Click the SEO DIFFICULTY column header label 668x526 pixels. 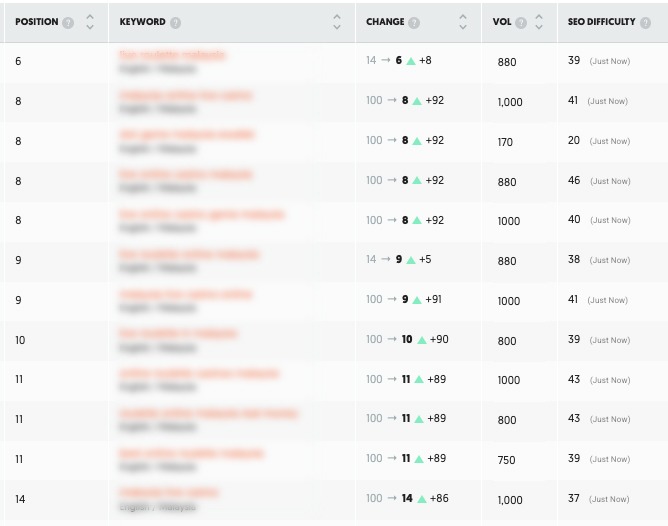coord(602,22)
